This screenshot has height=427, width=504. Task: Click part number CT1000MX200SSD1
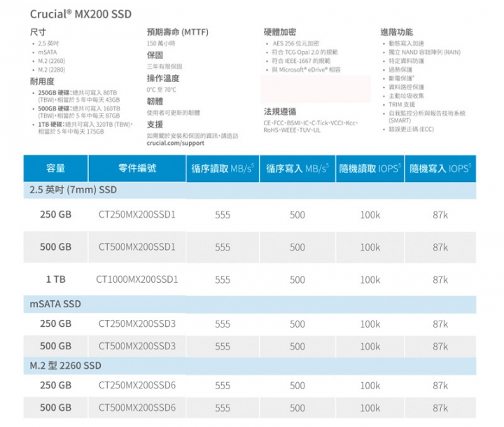(137, 279)
